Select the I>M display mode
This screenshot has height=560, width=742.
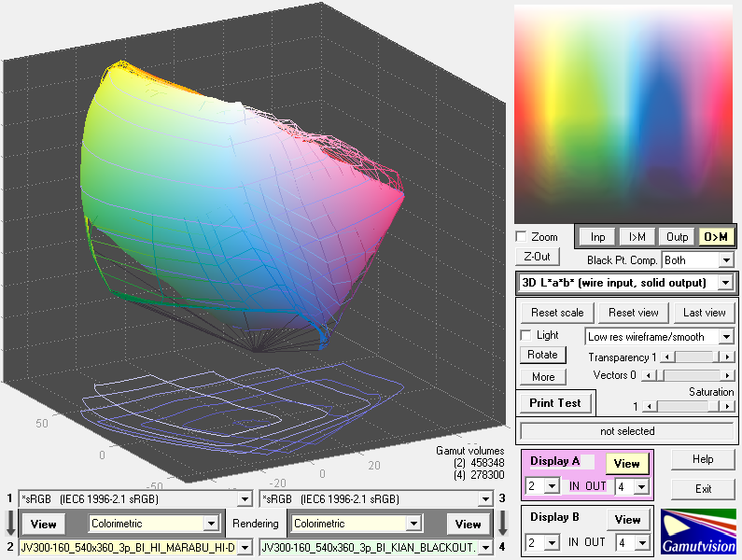click(x=637, y=237)
